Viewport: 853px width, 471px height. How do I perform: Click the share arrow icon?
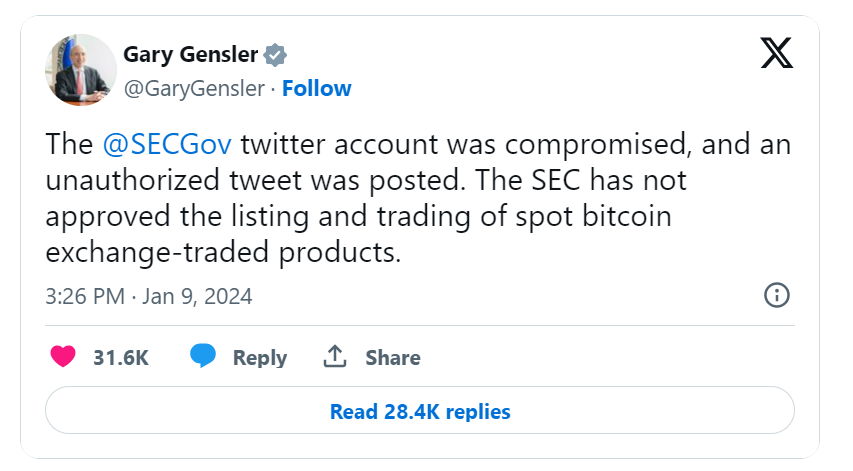click(x=334, y=357)
